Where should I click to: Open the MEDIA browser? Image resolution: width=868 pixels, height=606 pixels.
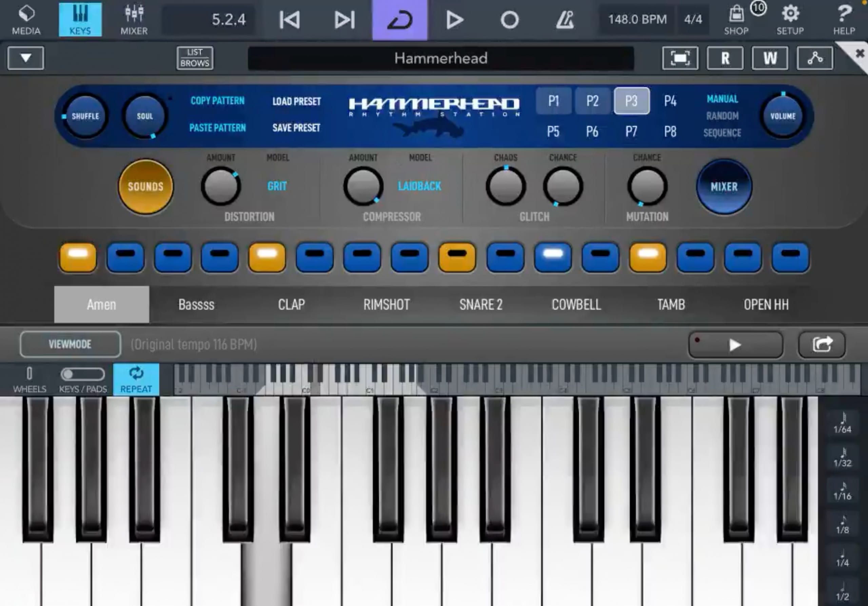click(26, 20)
